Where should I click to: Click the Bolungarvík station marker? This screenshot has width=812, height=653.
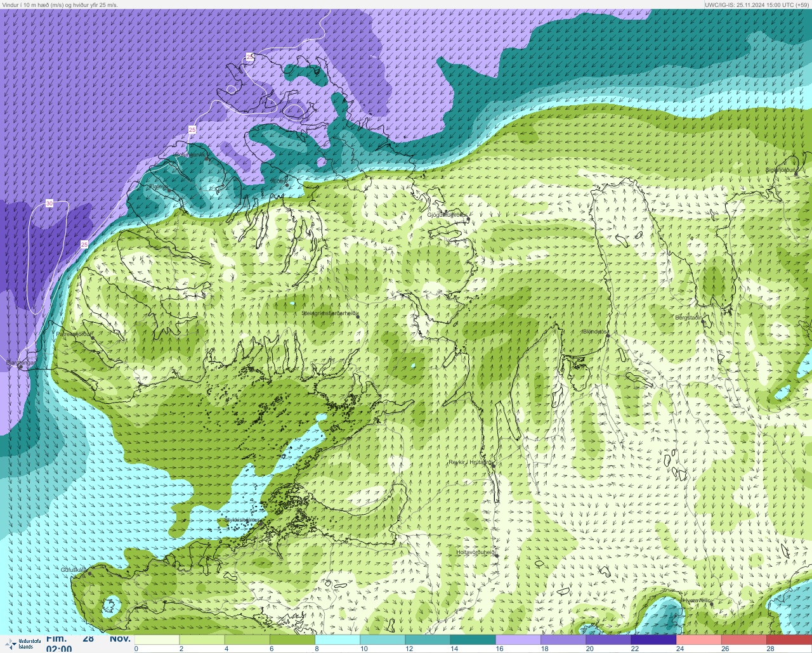[x=207, y=158]
